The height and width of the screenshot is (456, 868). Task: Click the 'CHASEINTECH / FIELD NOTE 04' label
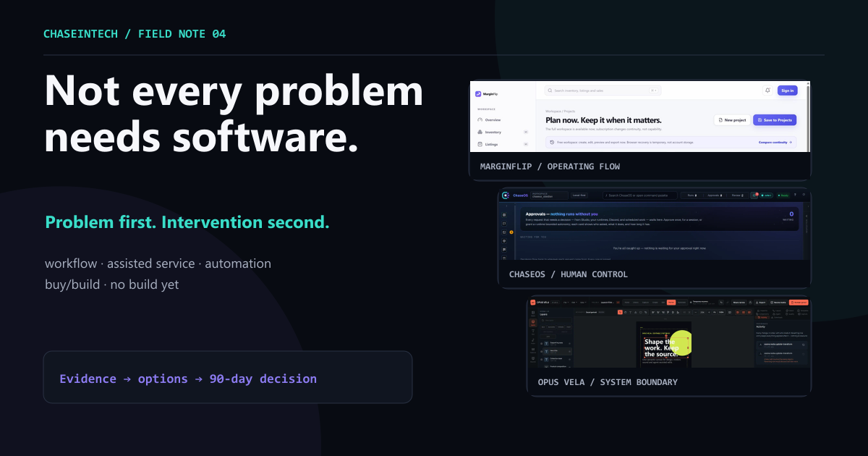point(135,34)
